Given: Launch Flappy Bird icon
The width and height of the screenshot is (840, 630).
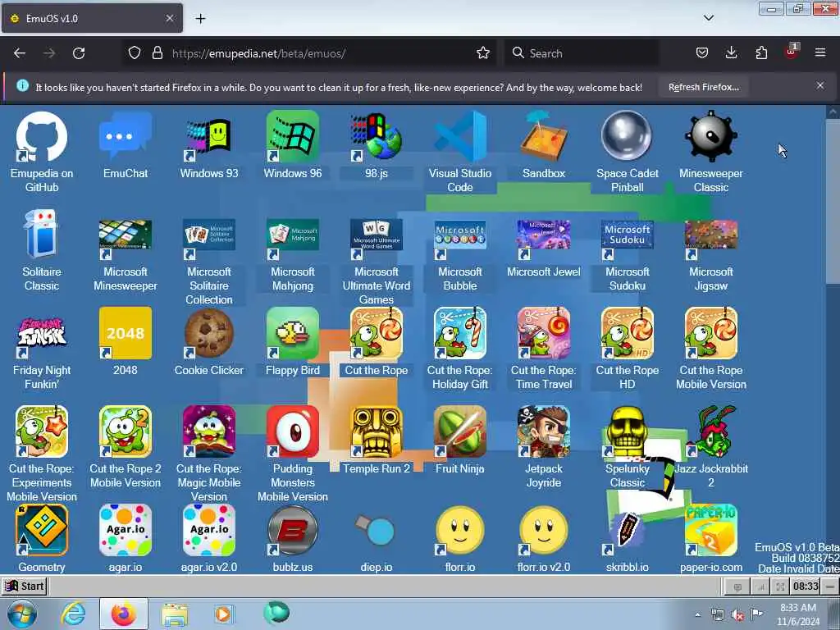Looking at the screenshot, I should pyautogui.click(x=293, y=333).
